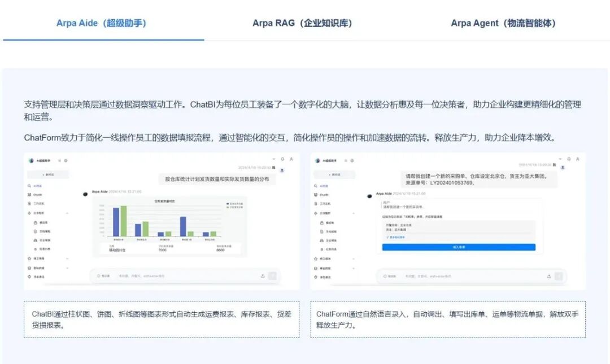Viewport: 610px width, 364px height.
Task: Click the new chat button in right ChatForm screenshot
Action: [335, 175]
